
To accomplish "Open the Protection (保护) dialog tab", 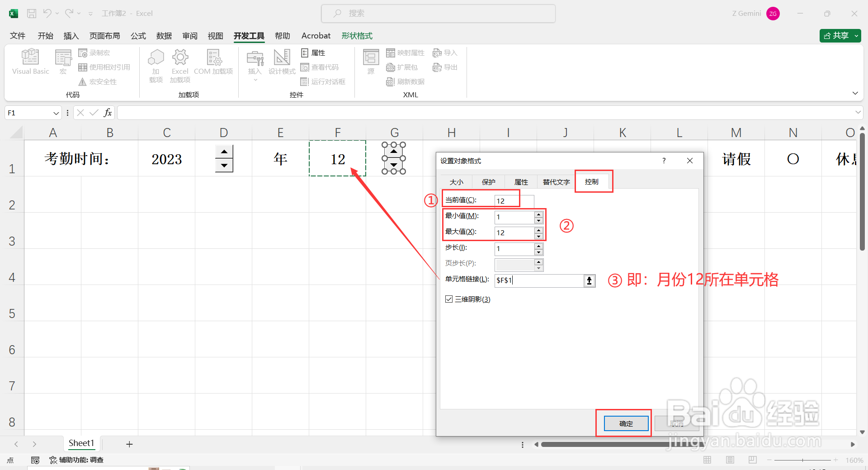I will (x=489, y=182).
